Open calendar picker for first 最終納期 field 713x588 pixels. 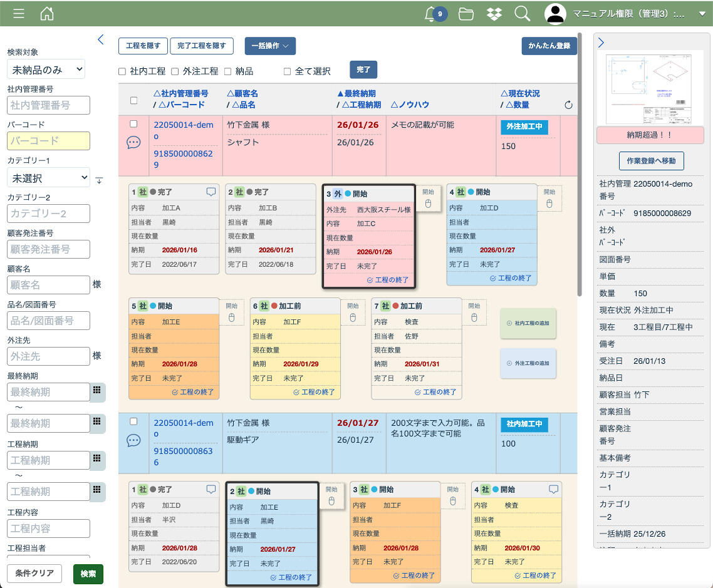click(x=97, y=391)
